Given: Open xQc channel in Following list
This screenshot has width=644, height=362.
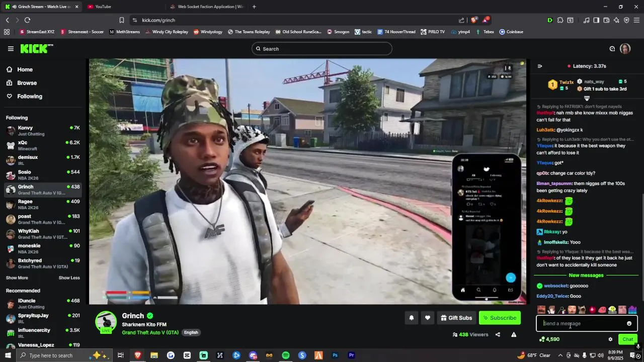Looking at the screenshot, I should (x=43, y=145).
